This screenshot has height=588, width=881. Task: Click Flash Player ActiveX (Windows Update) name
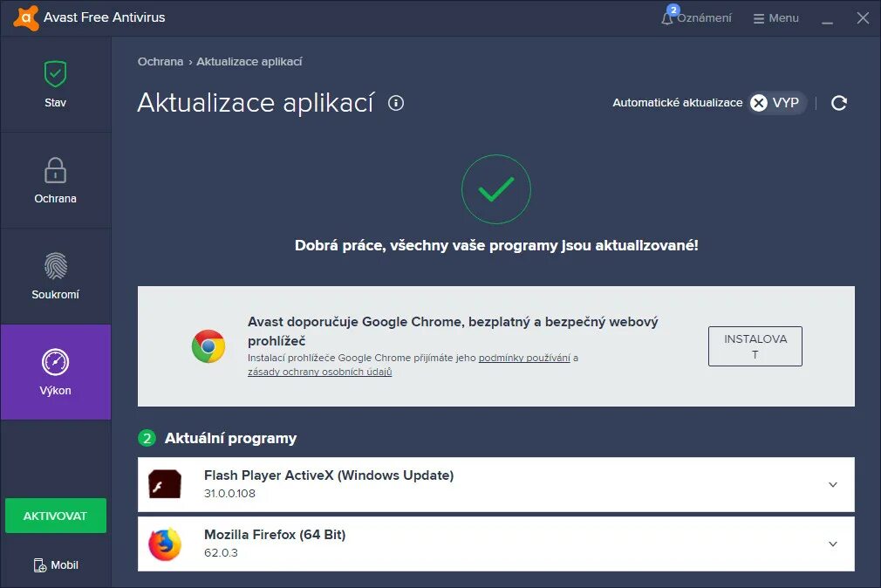pyautogui.click(x=329, y=475)
